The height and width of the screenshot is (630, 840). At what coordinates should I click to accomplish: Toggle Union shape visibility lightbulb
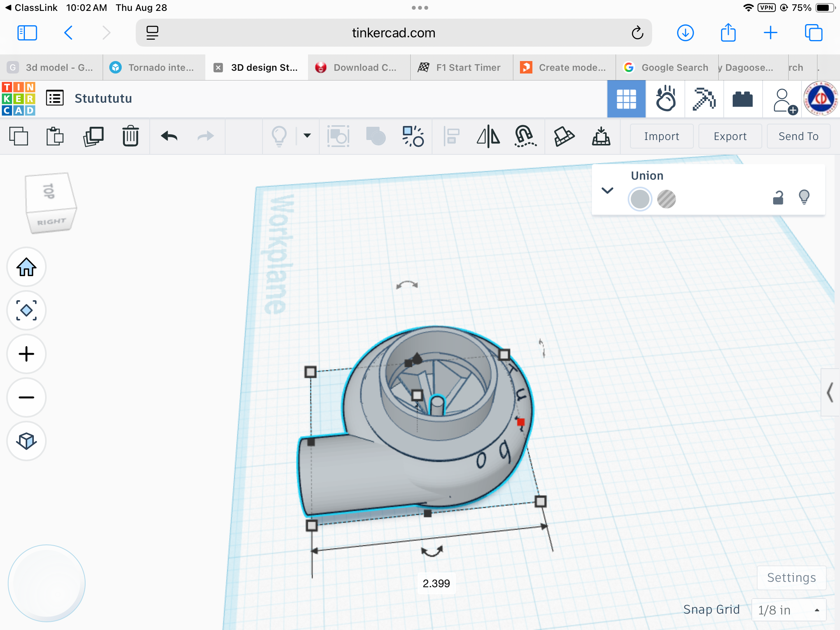[804, 197]
